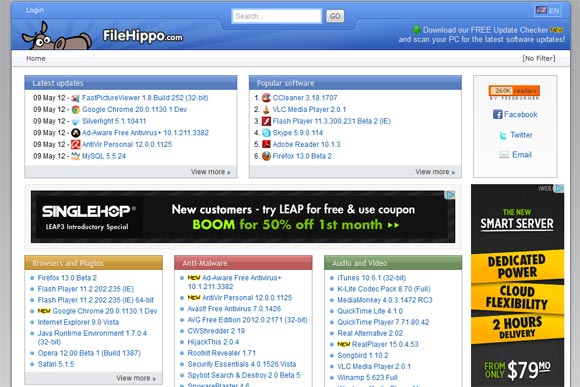Open Winamp 5.623 Full link
This screenshot has width=580, height=387.
pos(367,378)
